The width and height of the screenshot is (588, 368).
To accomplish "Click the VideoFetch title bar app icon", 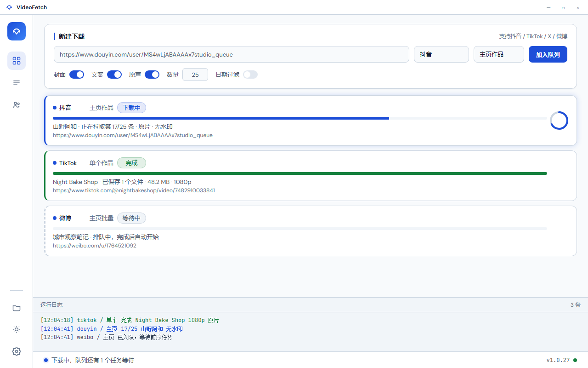I will click(9, 7).
